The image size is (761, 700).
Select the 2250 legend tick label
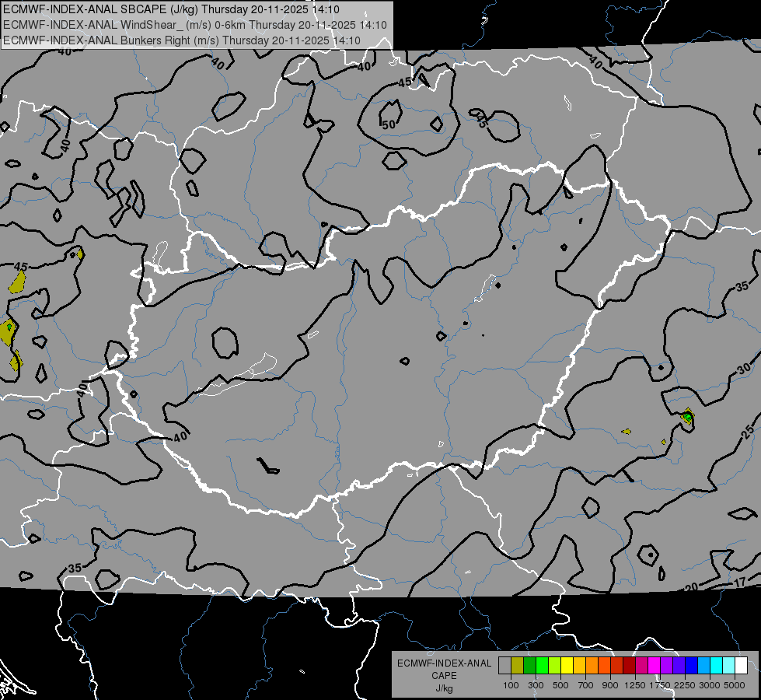coord(685,685)
